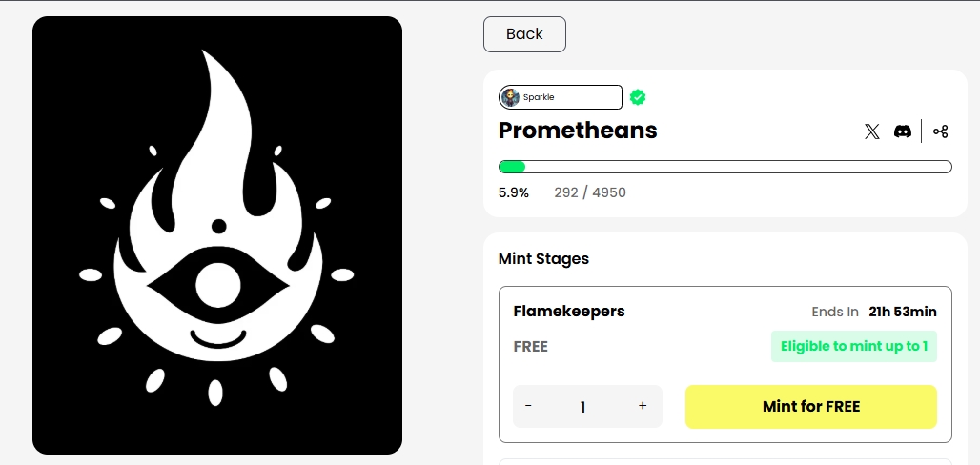This screenshot has height=465, width=980.
Task: Click the share collection icon
Action: 941,131
